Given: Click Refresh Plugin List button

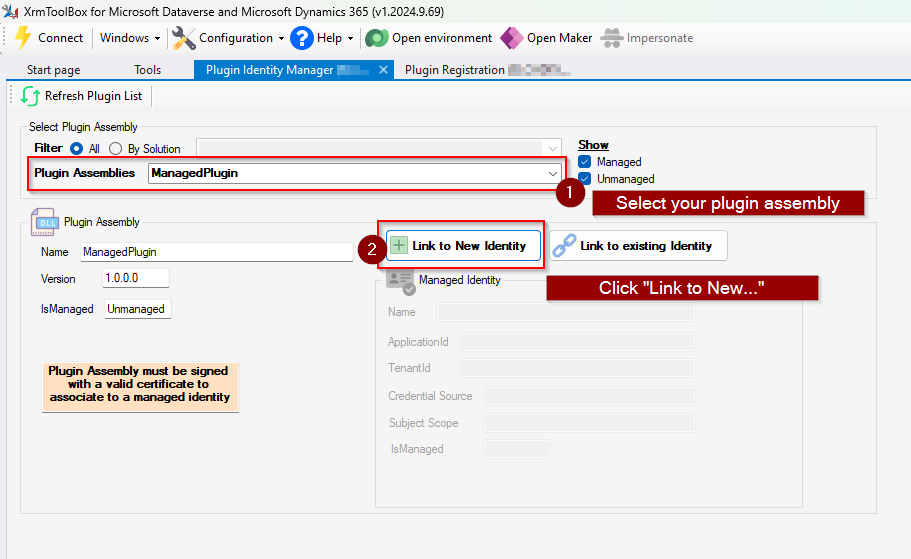Looking at the screenshot, I should pyautogui.click(x=82, y=96).
